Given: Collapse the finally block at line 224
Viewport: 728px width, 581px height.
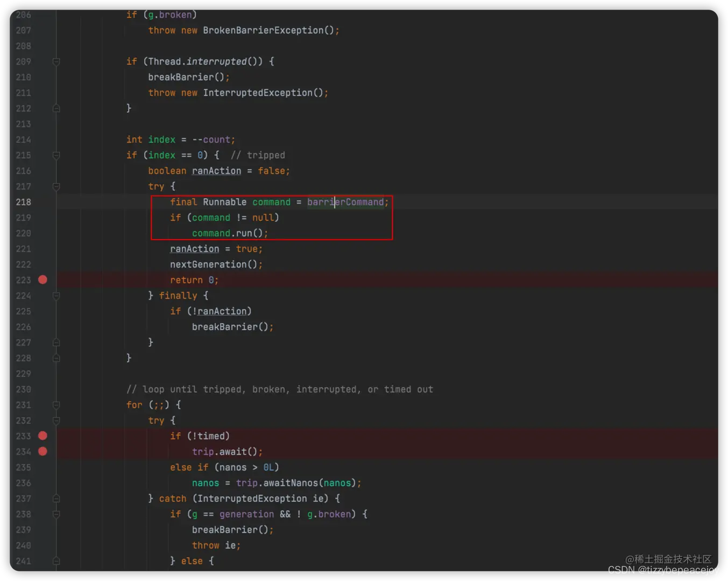Looking at the screenshot, I should click(56, 296).
